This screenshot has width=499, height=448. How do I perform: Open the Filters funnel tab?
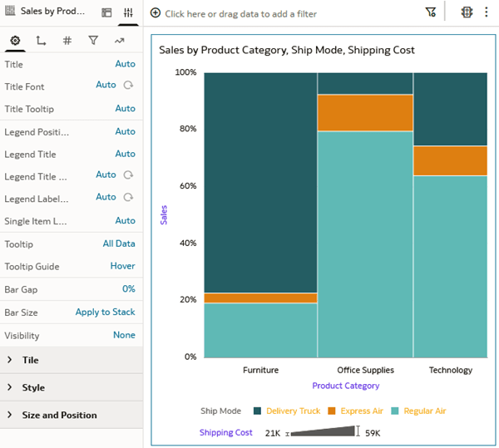point(93,41)
